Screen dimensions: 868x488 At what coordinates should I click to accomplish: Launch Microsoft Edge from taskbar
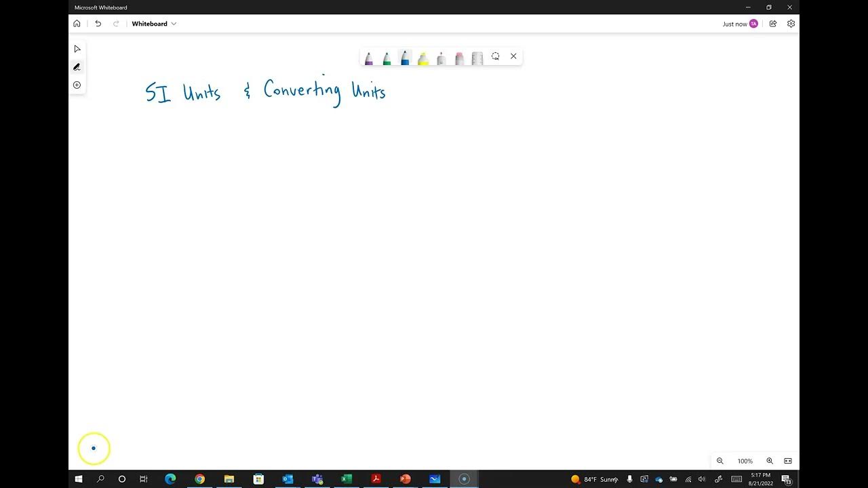pos(170,479)
